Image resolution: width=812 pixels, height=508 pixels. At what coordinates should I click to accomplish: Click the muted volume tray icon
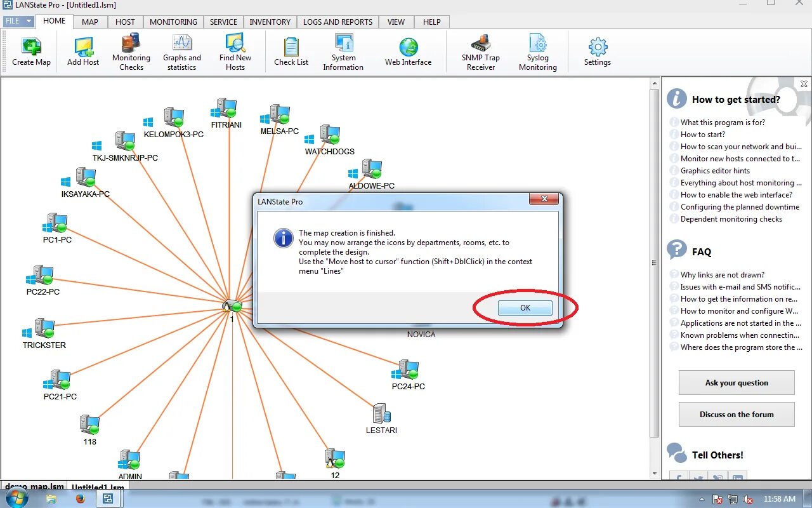748,499
